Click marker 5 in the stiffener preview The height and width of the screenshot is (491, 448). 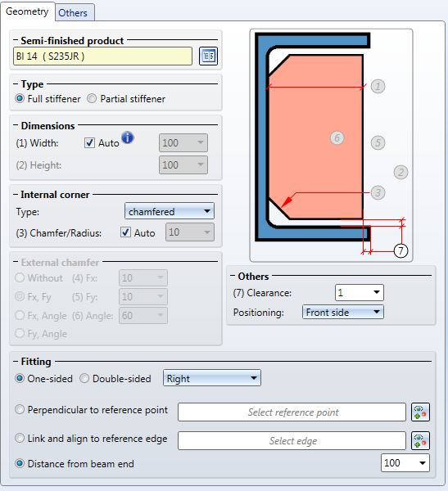pyautogui.click(x=378, y=142)
